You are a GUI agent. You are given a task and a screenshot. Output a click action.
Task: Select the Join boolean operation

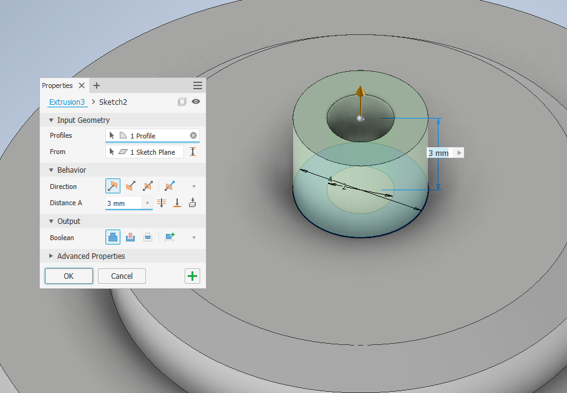(x=113, y=238)
